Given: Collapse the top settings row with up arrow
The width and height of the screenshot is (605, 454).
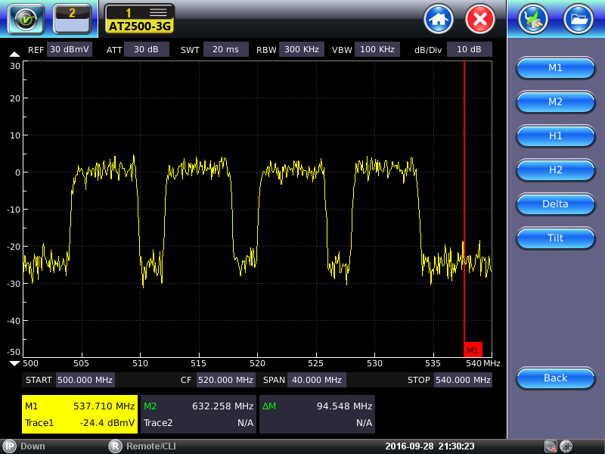Looking at the screenshot, I should (x=14, y=55).
